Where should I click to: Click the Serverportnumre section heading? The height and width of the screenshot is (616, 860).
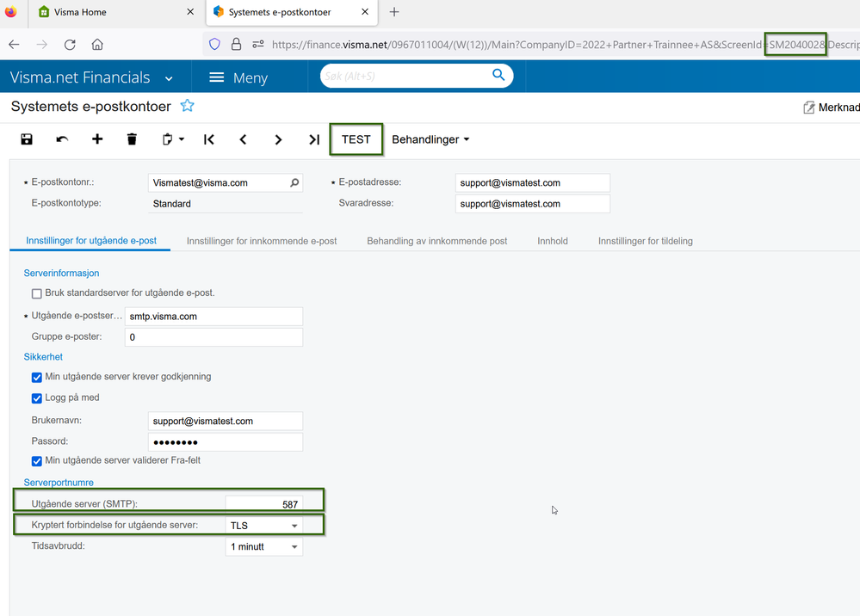pyautogui.click(x=59, y=483)
